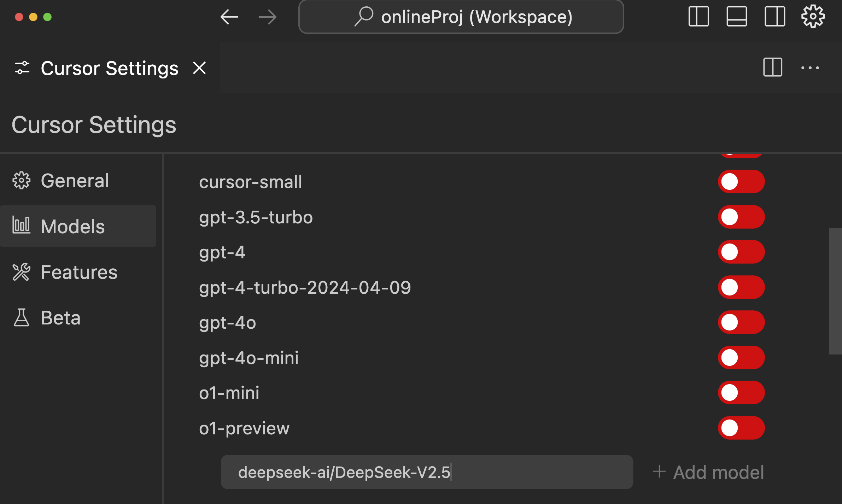842x504 pixels.
Task: Select the Features settings section
Action: tap(78, 272)
